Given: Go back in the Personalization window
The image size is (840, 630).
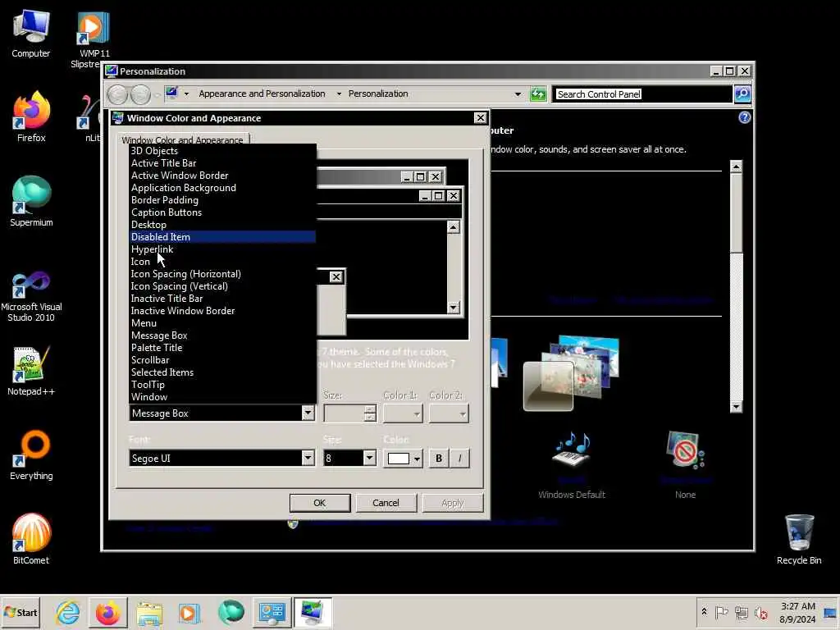Looking at the screenshot, I should point(118,94).
